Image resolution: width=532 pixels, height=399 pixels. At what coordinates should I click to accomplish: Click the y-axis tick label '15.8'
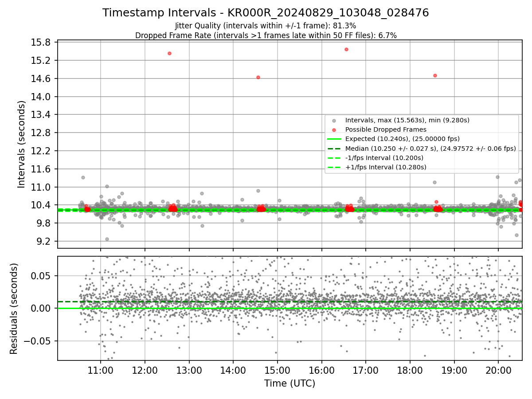[x=41, y=43]
